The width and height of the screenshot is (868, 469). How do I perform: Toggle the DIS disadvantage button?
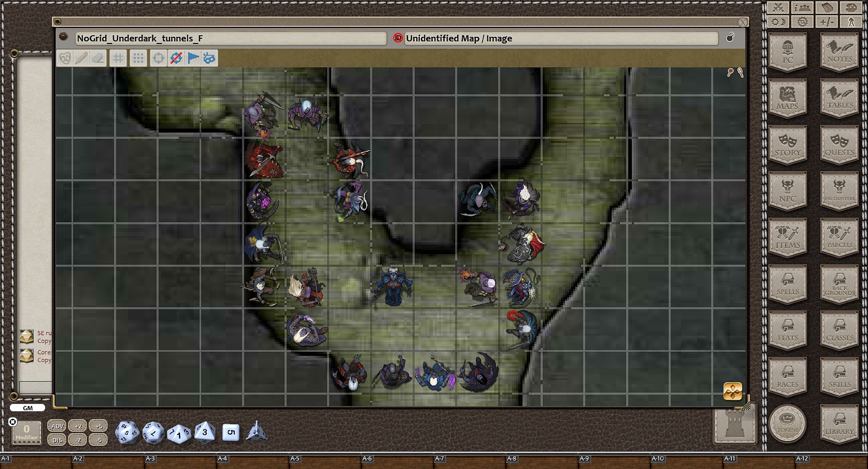pyautogui.click(x=57, y=440)
